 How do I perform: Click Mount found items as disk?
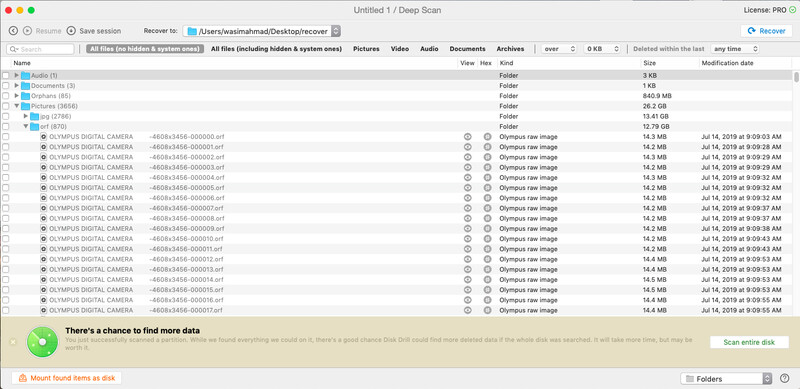[67, 378]
